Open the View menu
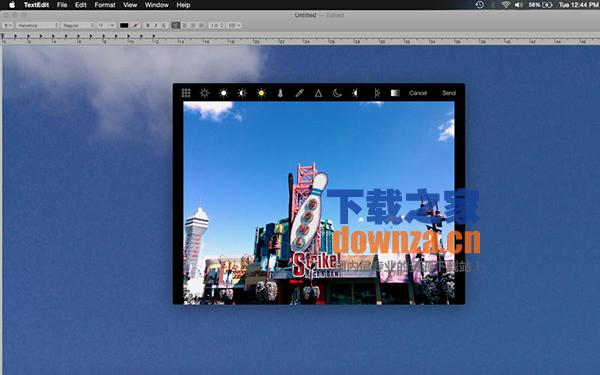 point(130,5)
